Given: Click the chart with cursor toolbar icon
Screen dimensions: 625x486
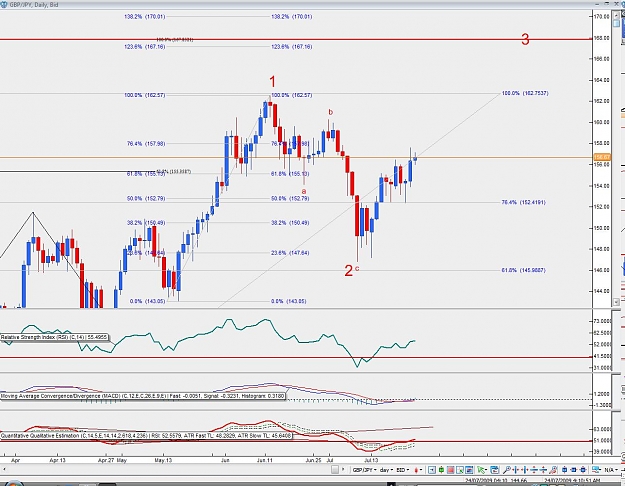Looking at the screenshot, I should 460,470.
